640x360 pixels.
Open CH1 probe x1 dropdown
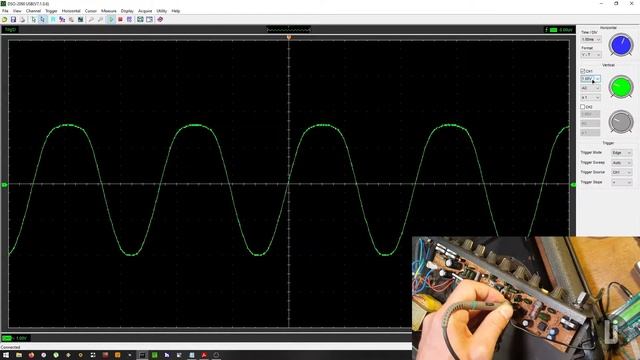tap(591, 98)
